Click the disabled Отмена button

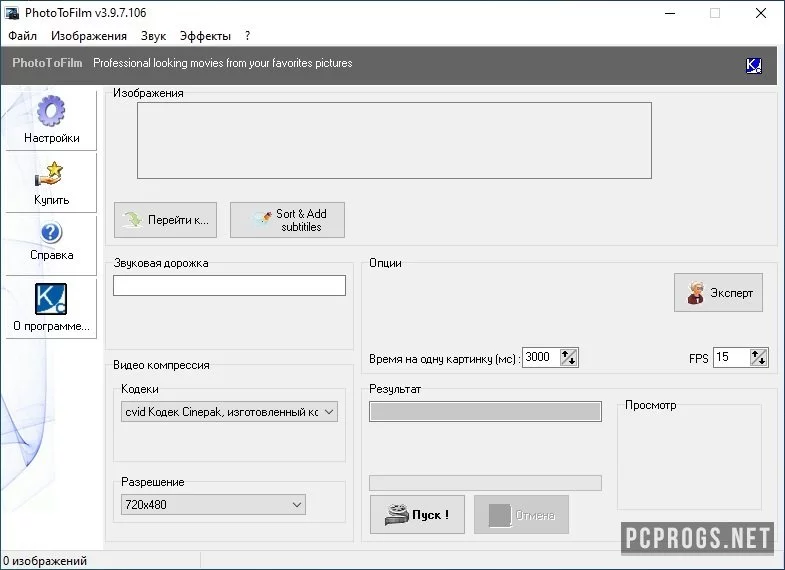click(x=521, y=514)
